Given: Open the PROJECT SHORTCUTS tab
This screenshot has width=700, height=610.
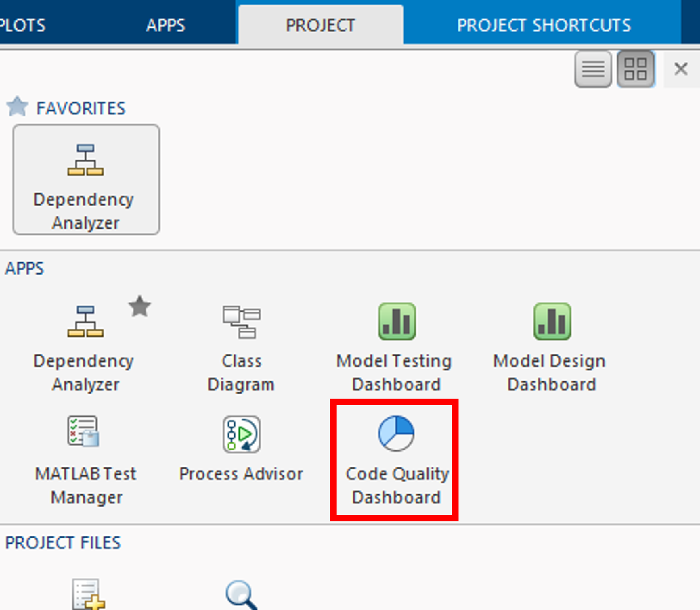Looking at the screenshot, I should pyautogui.click(x=544, y=25).
